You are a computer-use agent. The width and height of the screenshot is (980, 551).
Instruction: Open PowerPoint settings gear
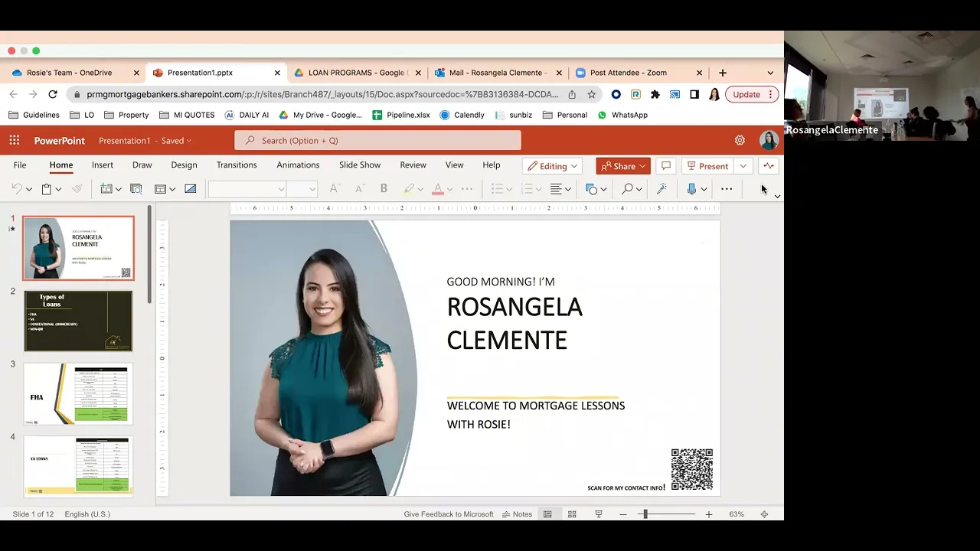coord(740,140)
